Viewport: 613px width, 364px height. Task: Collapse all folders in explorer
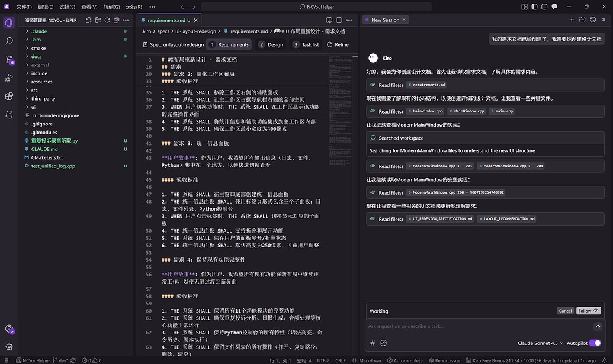pyautogui.click(x=117, y=20)
